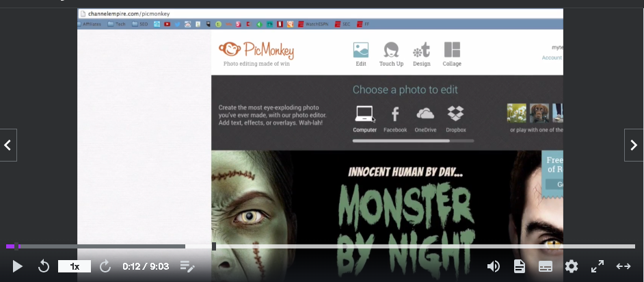Click the channelempire.com/picmonkey address bar
Image resolution: width=644 pixels, height=282 pixels.
[321, 14]
